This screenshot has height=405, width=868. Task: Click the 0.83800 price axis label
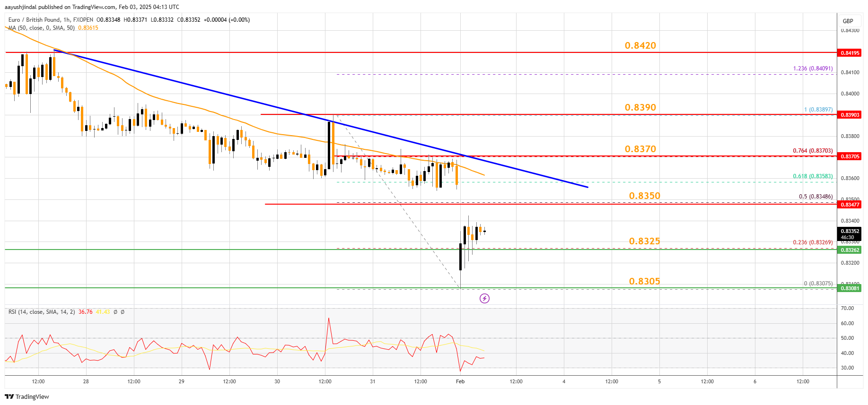coord(850,136)
